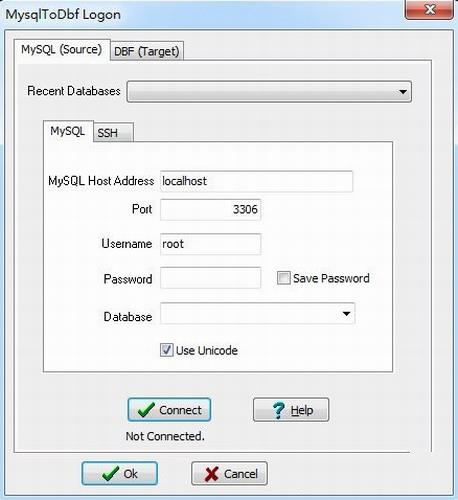Focus the MySQL Host Address field

point(256,181)
